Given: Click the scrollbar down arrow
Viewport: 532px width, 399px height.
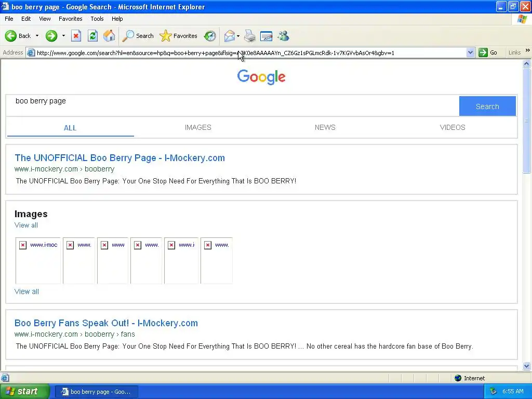Looking at the screenshot, I should coord(527,366).
